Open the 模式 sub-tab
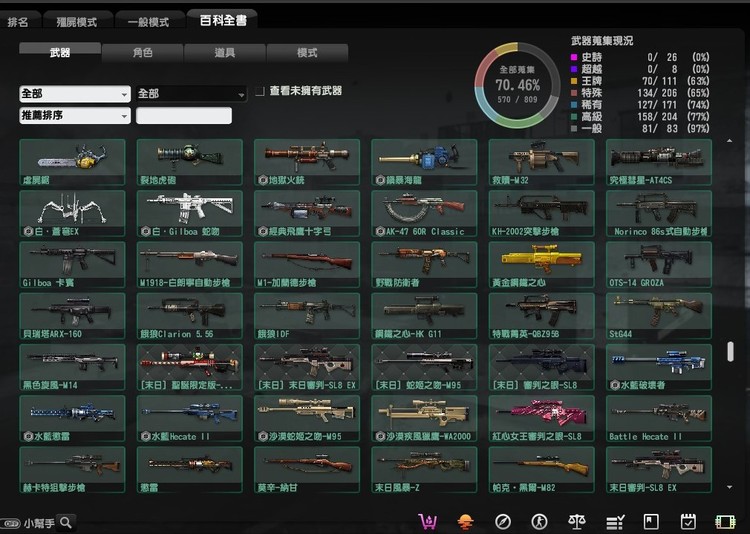Image resolution: width=750 pixels, height=534 pixels. (307, 53)
